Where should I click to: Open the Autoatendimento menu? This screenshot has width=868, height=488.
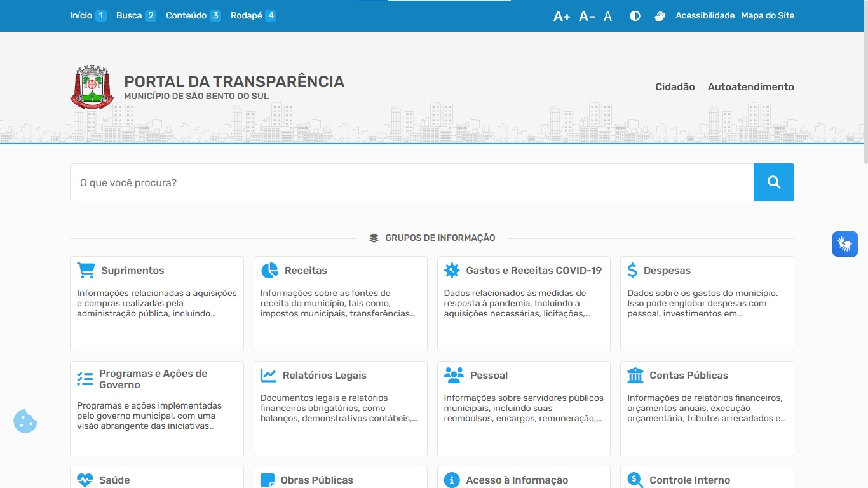[x=750, y=87]
